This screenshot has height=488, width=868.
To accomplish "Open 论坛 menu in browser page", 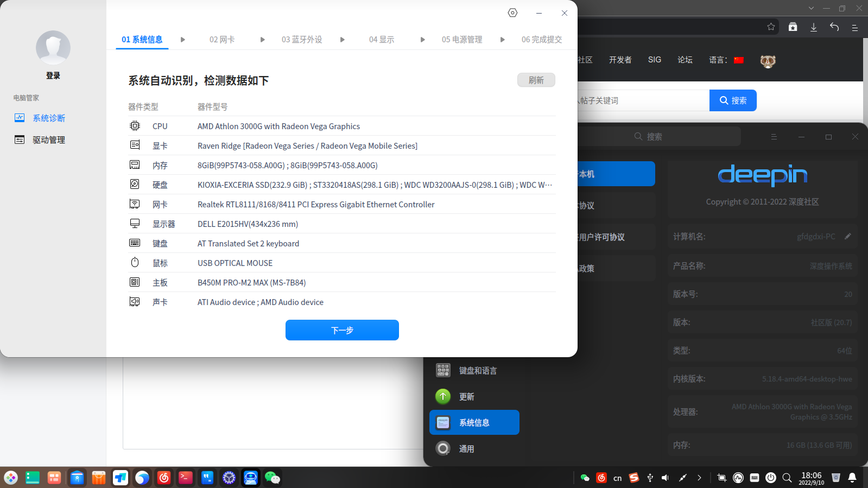I will [x=685, y=60].
